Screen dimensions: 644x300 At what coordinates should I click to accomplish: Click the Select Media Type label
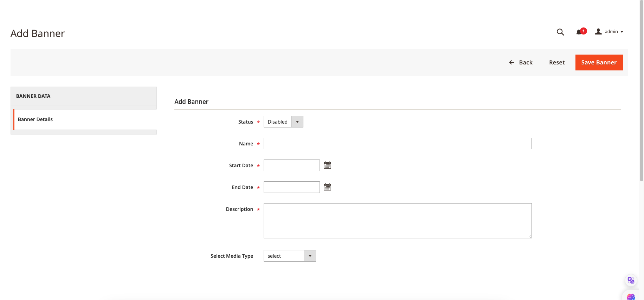(232, 256)
